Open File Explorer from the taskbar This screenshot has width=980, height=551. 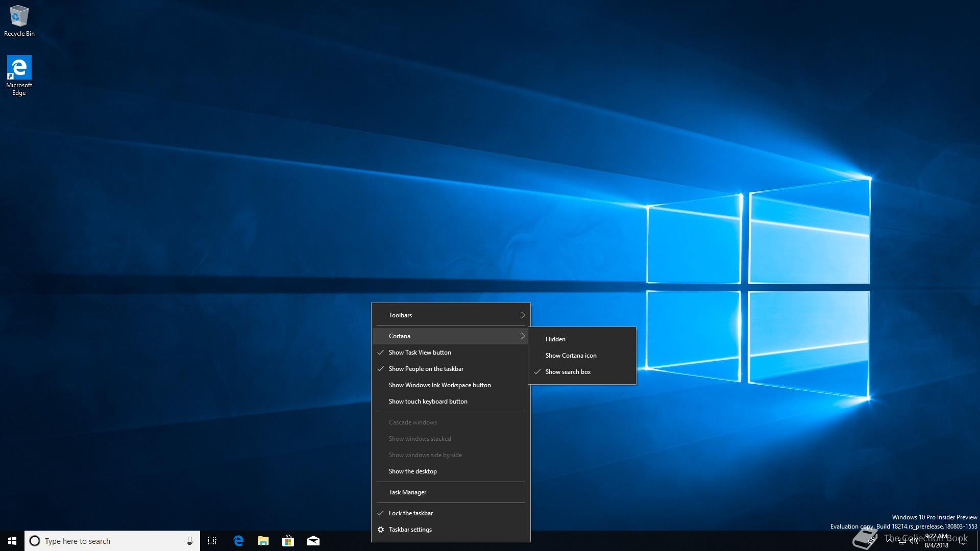coord(263,541)
